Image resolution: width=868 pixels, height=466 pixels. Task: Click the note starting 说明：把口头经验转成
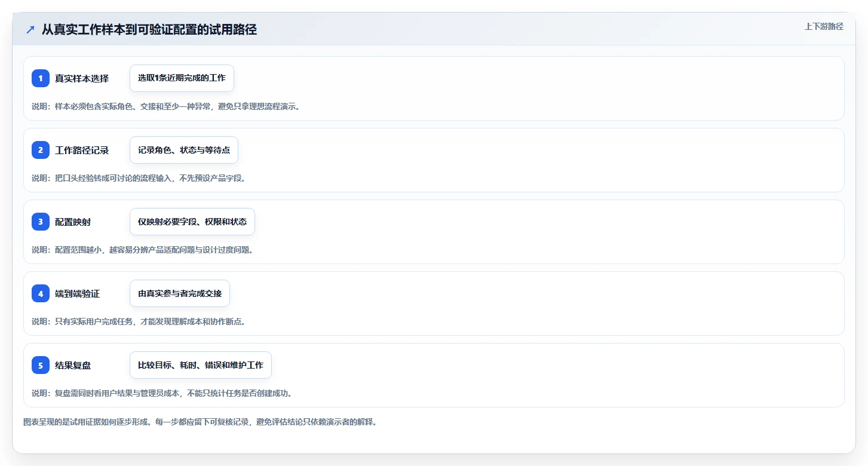pyautogui.click(x=139, y=178)
